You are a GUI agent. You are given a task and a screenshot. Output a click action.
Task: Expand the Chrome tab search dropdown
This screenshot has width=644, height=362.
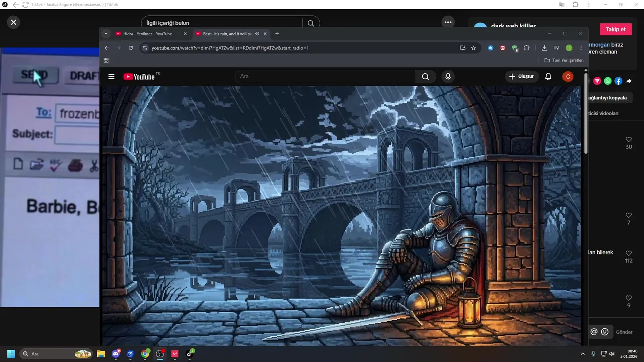pyautogui.click(x=106, y=34)
